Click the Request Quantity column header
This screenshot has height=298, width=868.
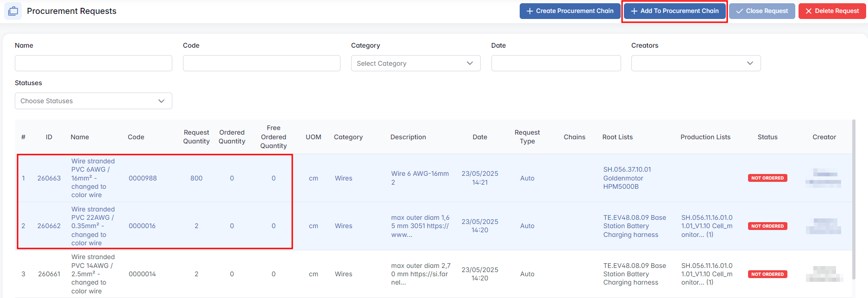[196, 137]
